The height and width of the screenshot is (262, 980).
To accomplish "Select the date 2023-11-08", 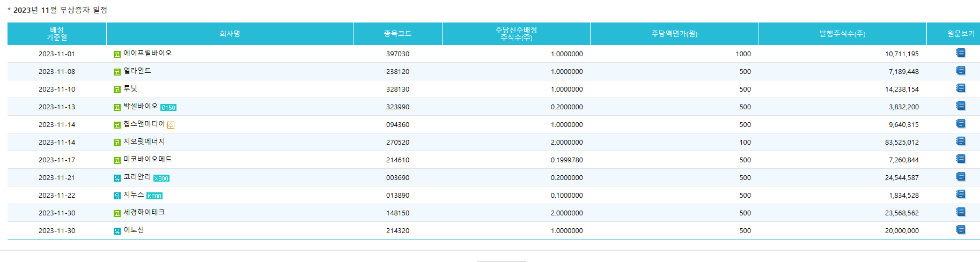I will coord(57,72).
